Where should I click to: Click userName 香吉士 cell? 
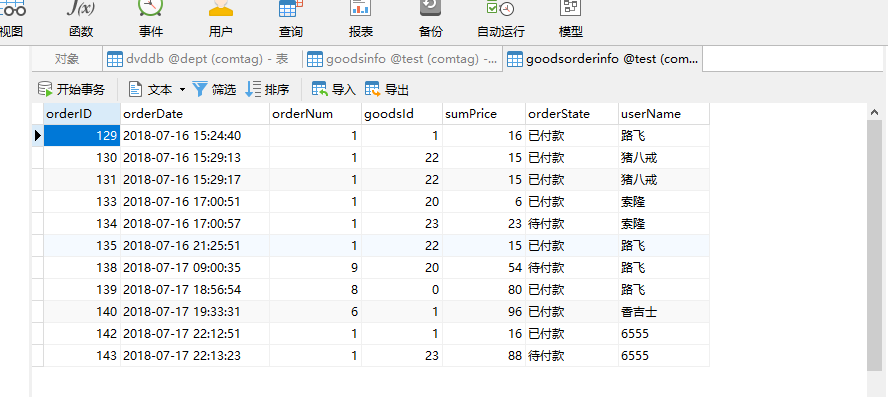pos(663,311)
